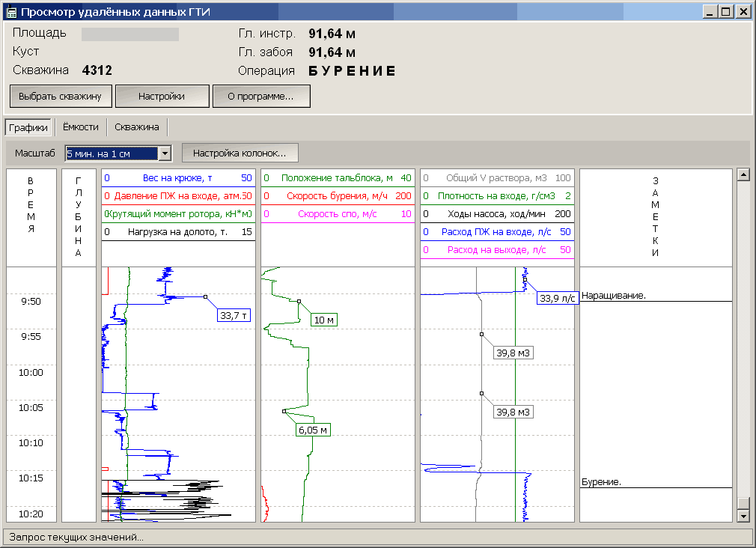This screenshot has height=548, width=756.
Task: Click the greyed Площадь field
Action: click(130, 34)
